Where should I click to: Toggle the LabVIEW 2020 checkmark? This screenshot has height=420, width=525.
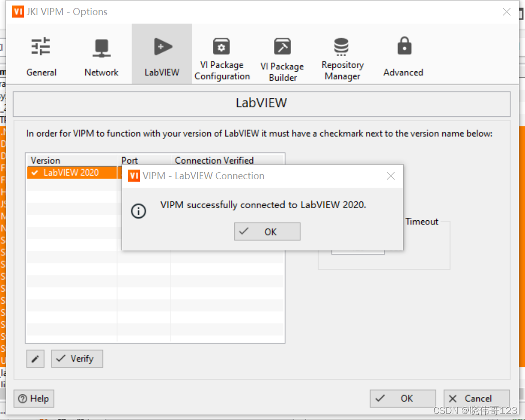point(35,173)
